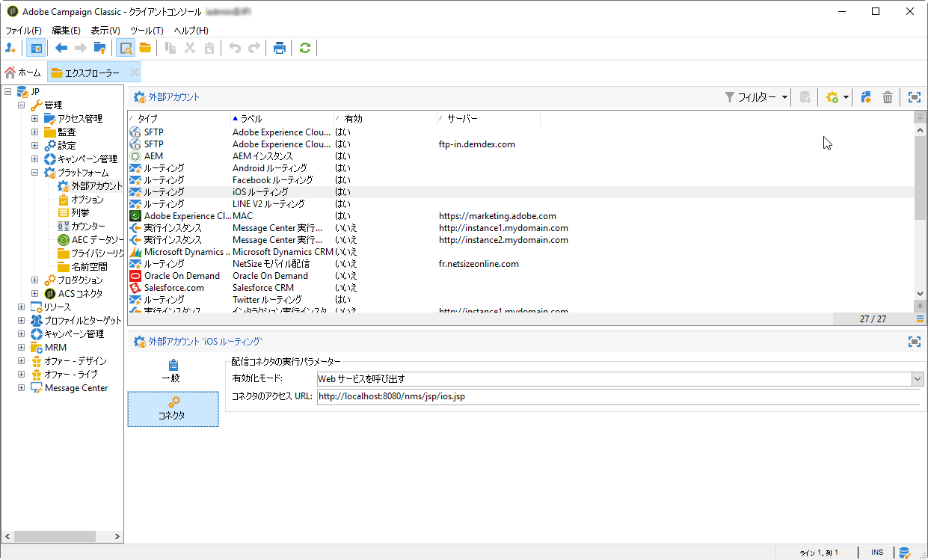
Task: Select the Oracle On Demand row
Action: pos(520,276)
